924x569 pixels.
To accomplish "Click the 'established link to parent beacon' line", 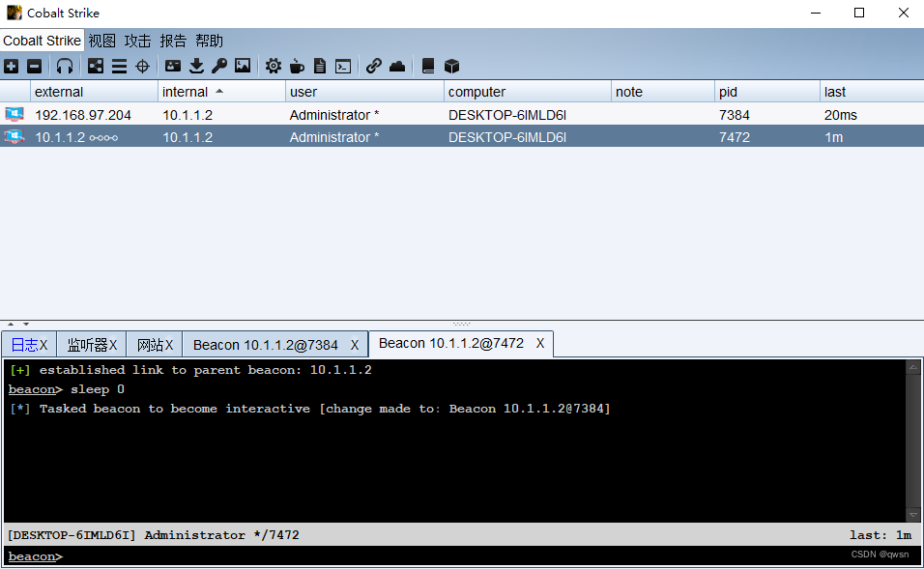I will tap(190, 370).
